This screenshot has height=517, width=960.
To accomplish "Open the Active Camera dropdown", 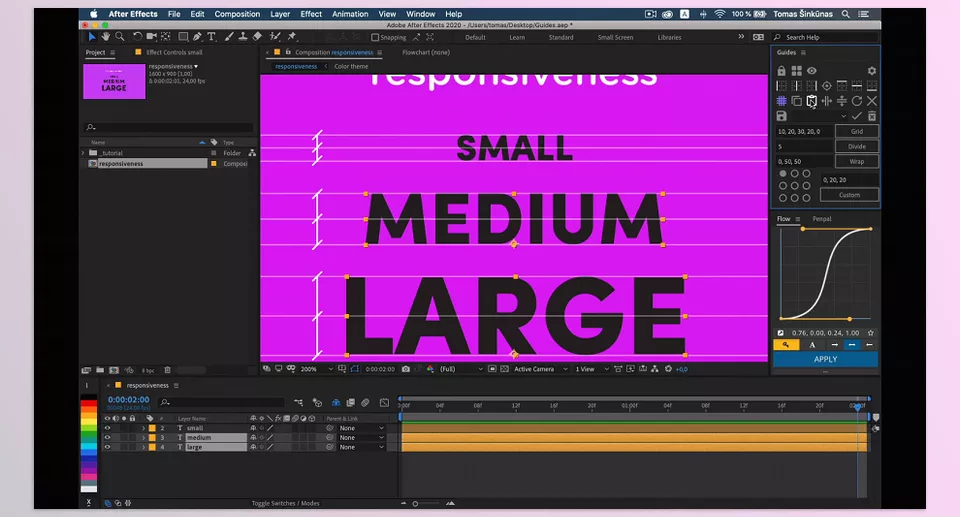I will [541, 369].
